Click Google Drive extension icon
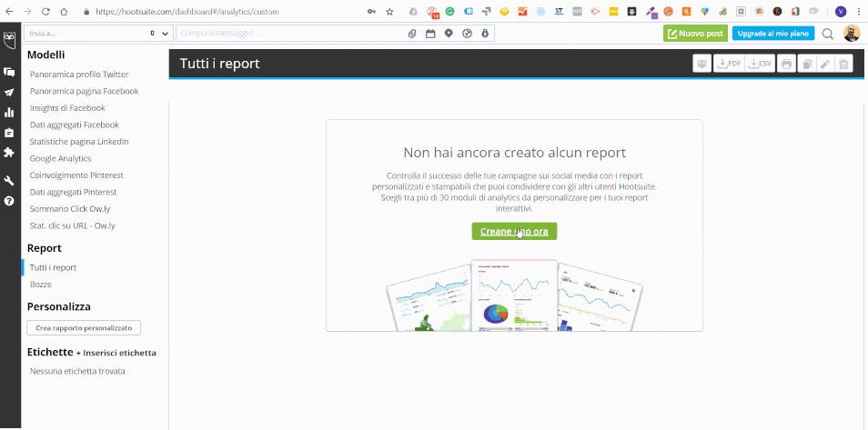 coord(413,11)
